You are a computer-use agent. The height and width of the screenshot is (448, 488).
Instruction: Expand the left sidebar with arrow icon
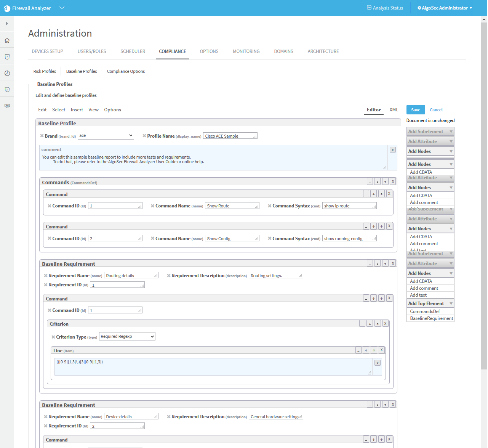pos(7,24)
